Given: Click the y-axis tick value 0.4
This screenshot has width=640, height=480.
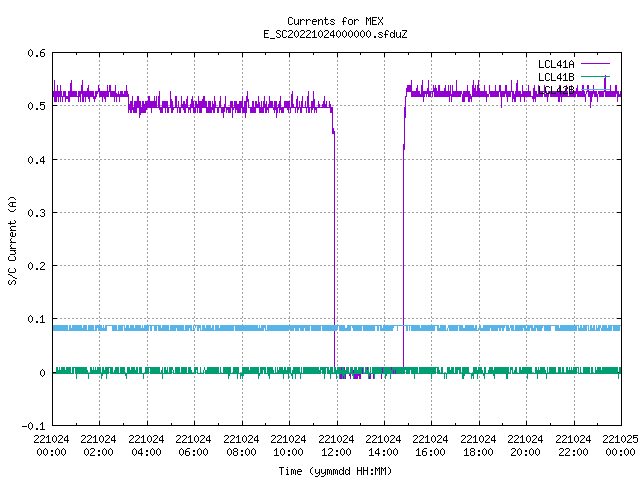Looking at the screenshot, I should click(x=36, y=160).
